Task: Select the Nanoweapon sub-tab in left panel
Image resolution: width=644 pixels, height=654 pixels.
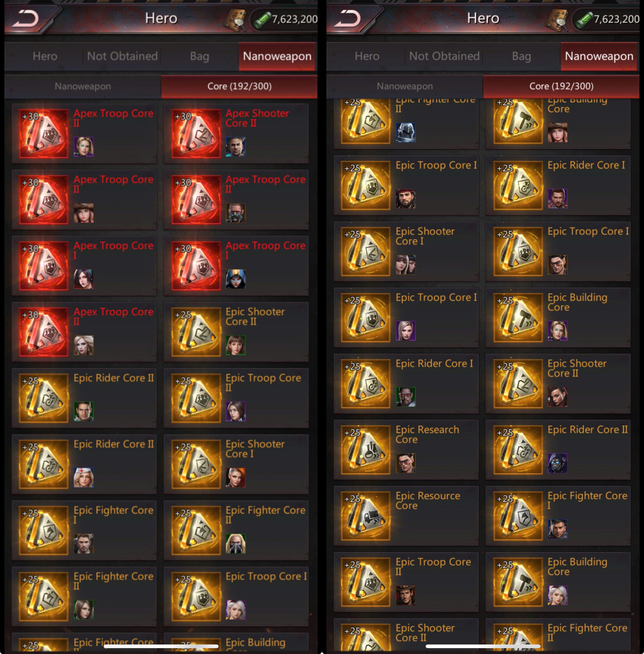Action: [x=83, y=86]
